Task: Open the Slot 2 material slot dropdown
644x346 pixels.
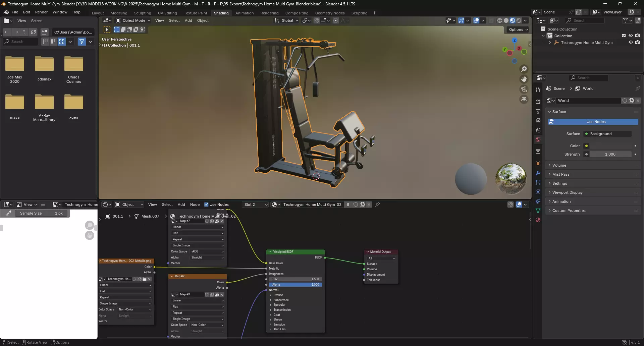Action: pyautogui.click(x=255, y=205)
